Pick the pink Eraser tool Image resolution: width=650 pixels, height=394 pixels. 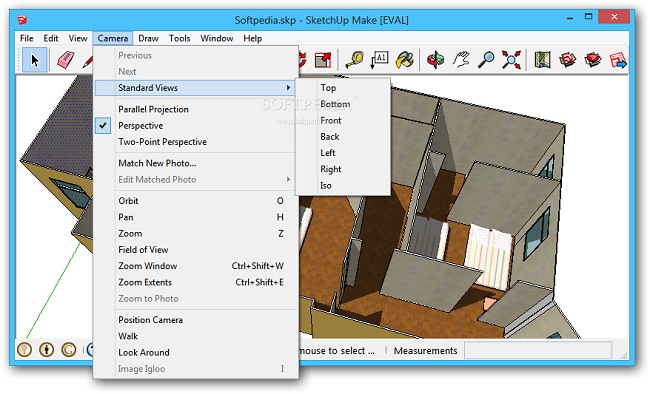pos(65,61)
